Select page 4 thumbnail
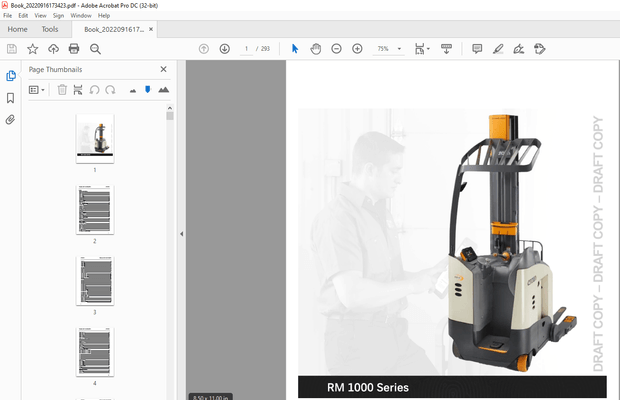Image resolution: width=620 pixels, height=400 pixels. [x=95, y=352]
